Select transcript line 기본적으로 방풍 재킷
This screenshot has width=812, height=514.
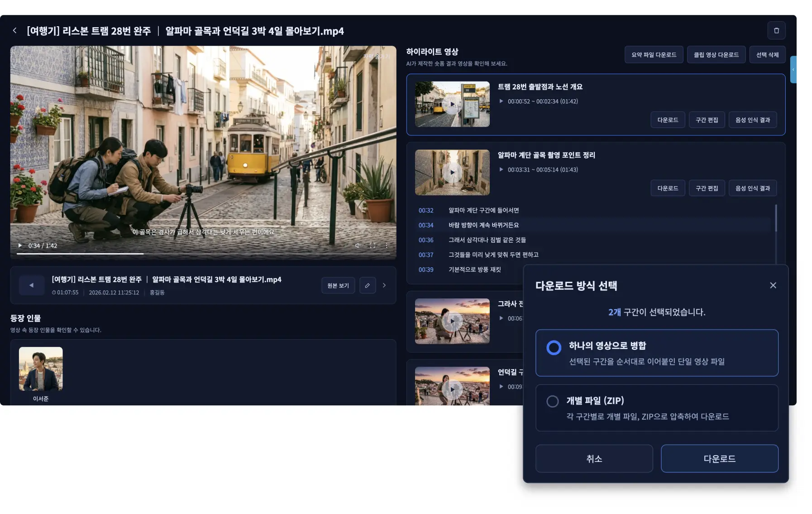[474, 269]
